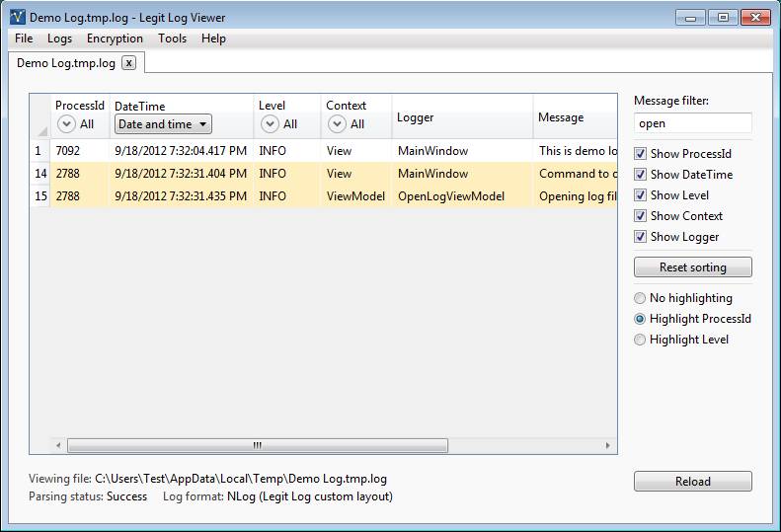Toggle the Show DateTime checkbox
The height and width of the screenshot is (532, 781).
pyautogui.click(x=641, y=175)
